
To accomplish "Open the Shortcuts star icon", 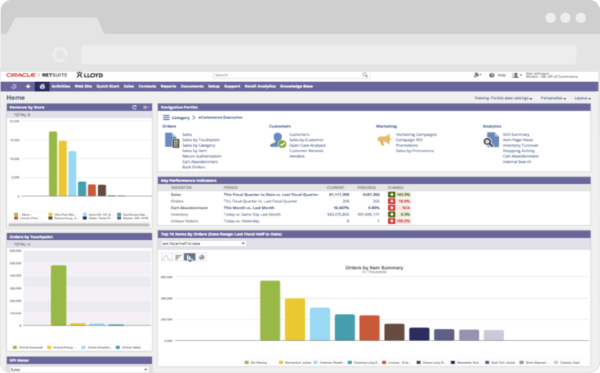I will coord(28,86).
